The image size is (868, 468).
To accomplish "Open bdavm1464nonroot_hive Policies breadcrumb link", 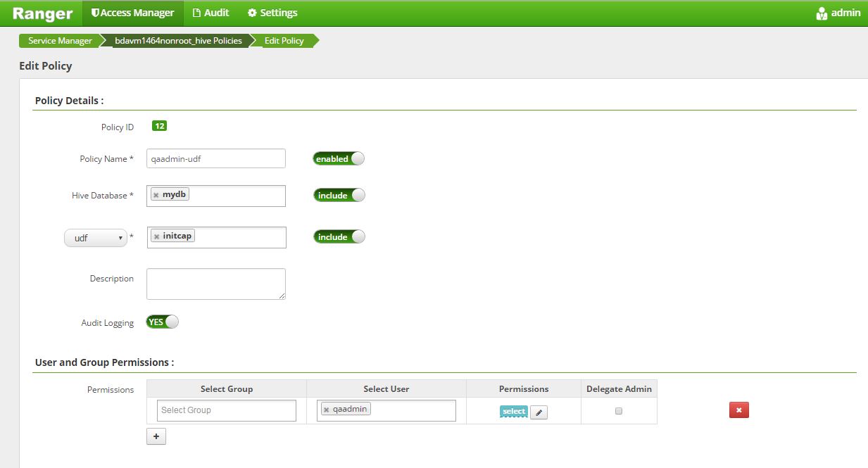I will click(x=177, y=40).
